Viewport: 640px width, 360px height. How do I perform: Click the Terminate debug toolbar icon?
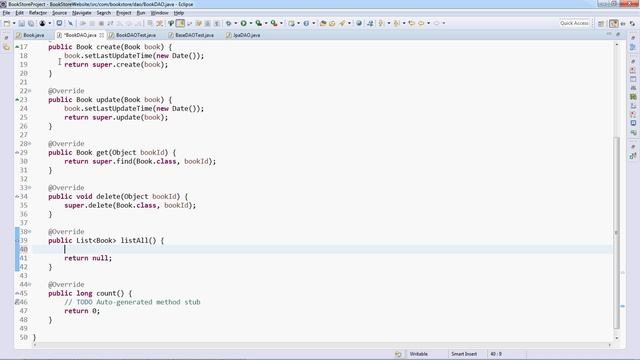coord(101,23)
